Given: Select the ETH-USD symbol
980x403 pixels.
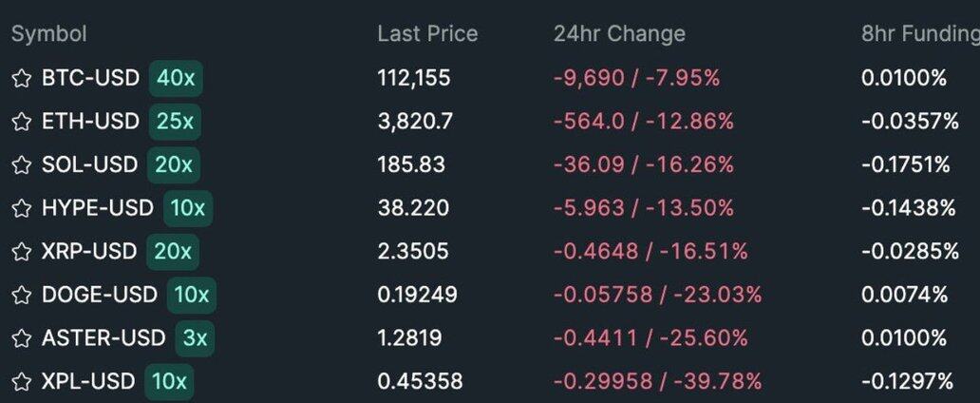Looking at the screenshot, I should click(90, 122).
